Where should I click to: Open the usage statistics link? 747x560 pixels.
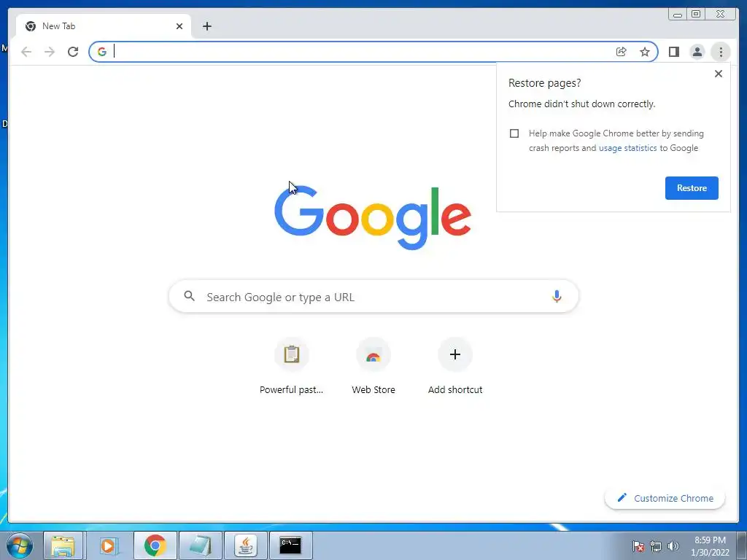(627, 148)
